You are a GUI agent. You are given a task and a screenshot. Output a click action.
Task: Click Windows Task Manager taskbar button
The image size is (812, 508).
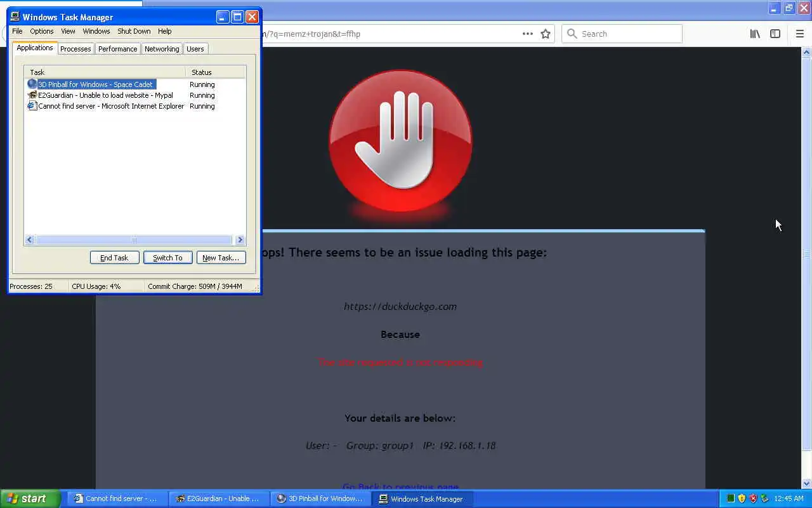tap(422, 498)
